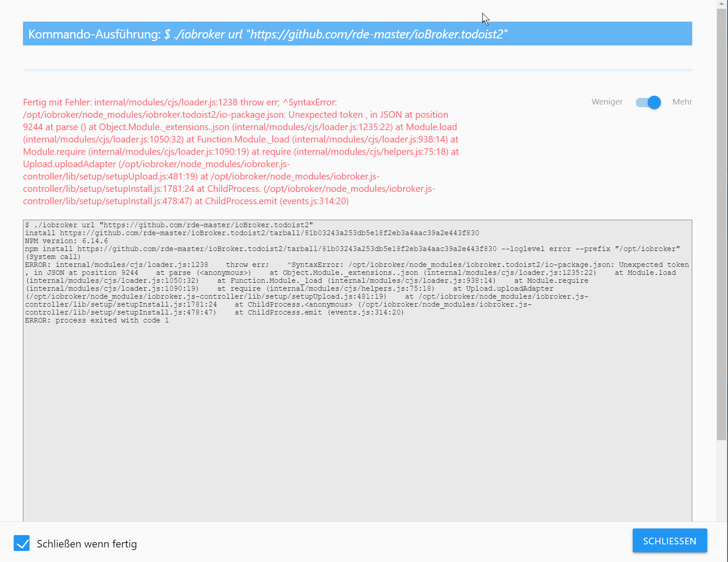
Task: Toggle the Weniger/Mehr switch
Action: (648, 102)
